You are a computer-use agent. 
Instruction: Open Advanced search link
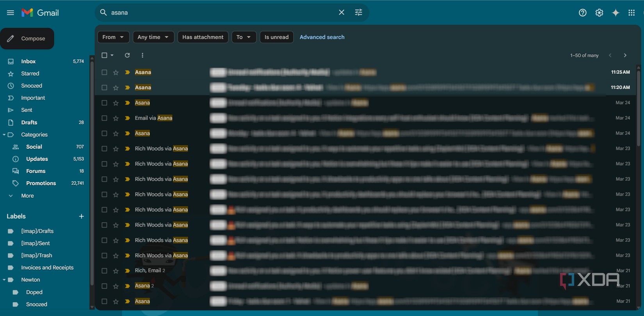[322, 37]
